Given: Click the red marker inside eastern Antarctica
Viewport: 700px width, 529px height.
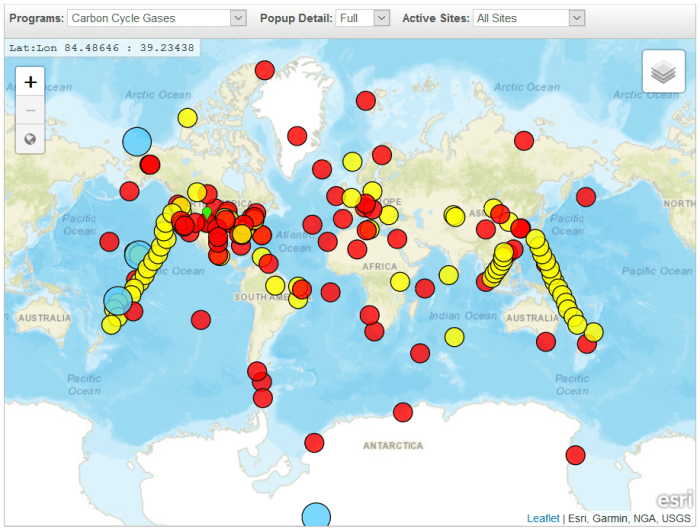Looking at the screenshot, I should click(575, 455).
